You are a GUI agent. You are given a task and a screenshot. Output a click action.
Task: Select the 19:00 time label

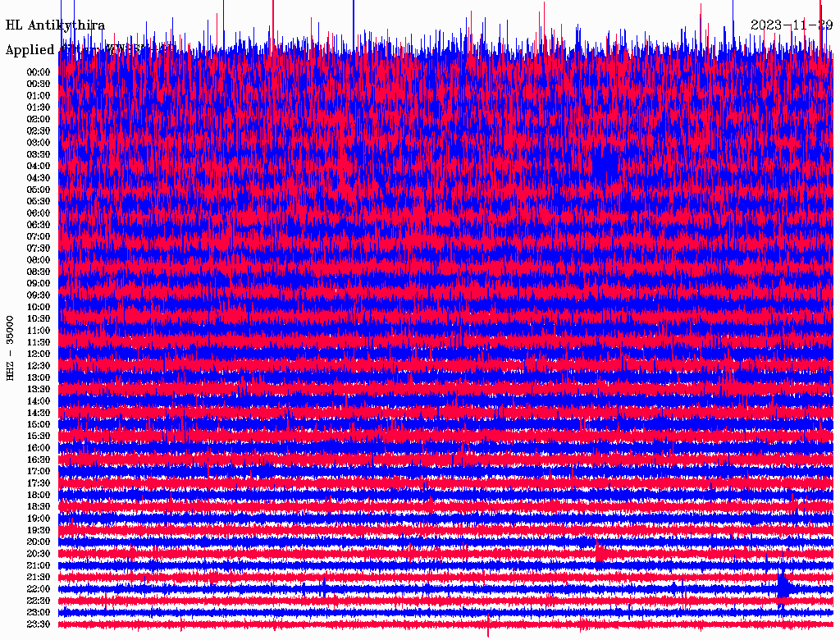pyautogui.click(x=39, y=519)
